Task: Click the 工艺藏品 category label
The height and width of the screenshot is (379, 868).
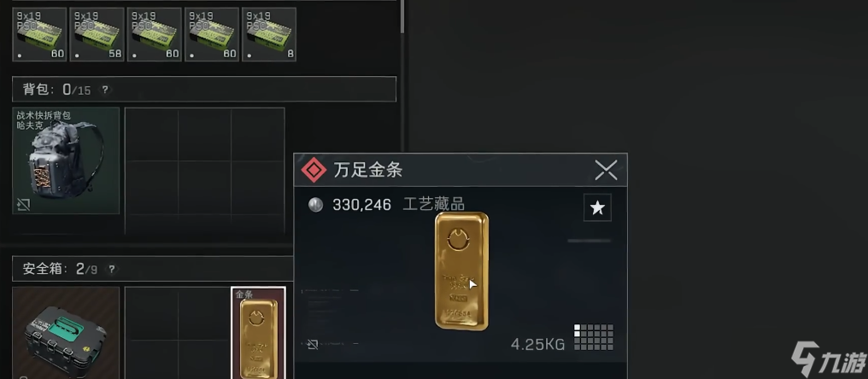Action: coord(433,205)
